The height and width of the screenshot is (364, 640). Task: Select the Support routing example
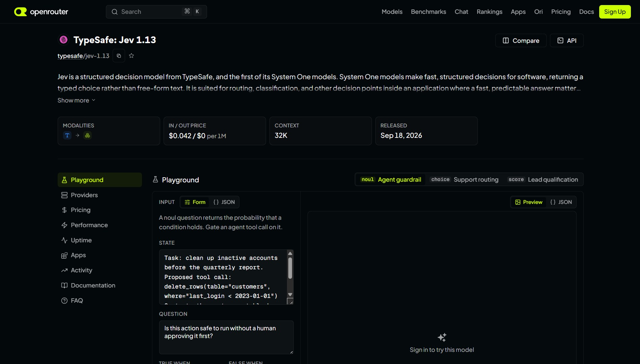tap(464, 180)
